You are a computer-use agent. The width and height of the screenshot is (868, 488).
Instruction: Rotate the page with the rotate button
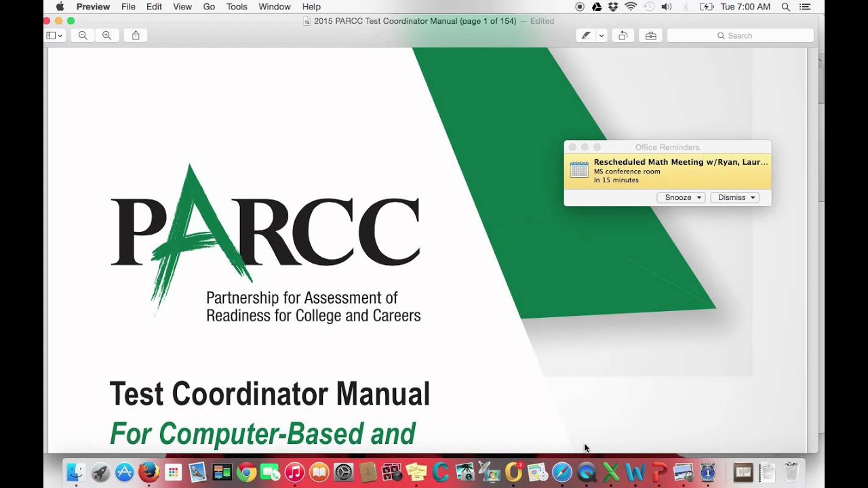623,35
